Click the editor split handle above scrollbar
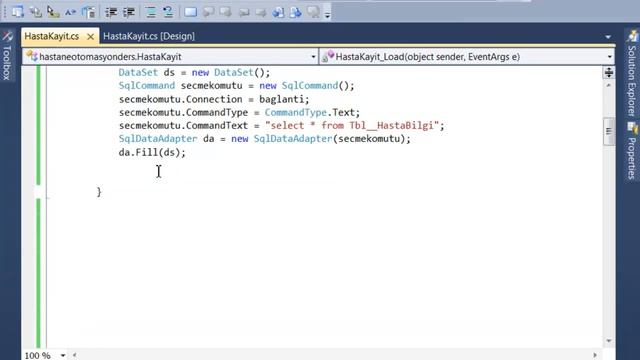Image resolution: width=640 pixels, height=360 pixels. 609,73
